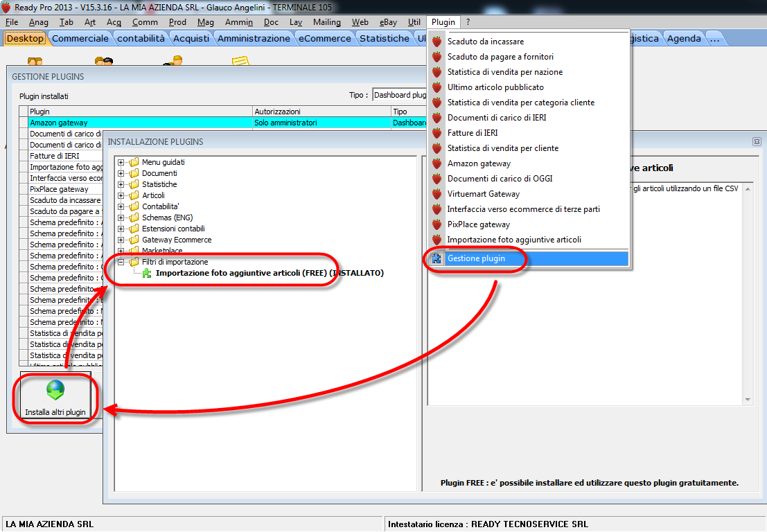Expand the Articoli tree node
The height and width of the screenshot is (532, 767).
point(121,195)
